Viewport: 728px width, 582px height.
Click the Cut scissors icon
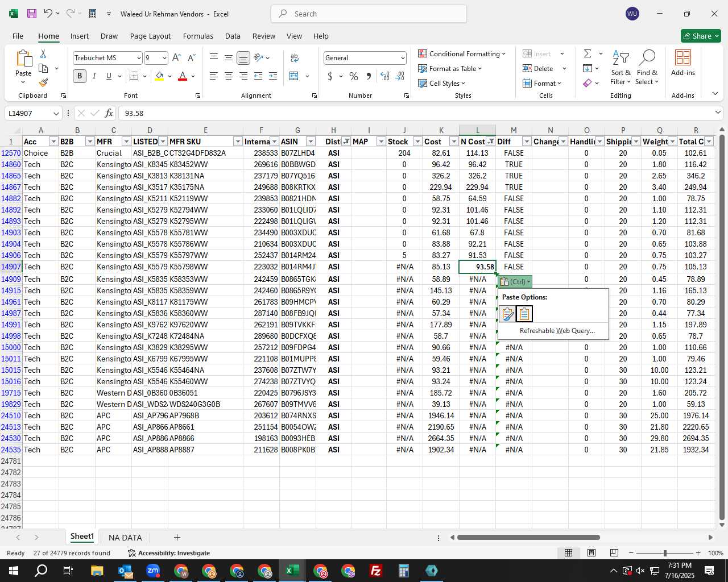(43, 53)
